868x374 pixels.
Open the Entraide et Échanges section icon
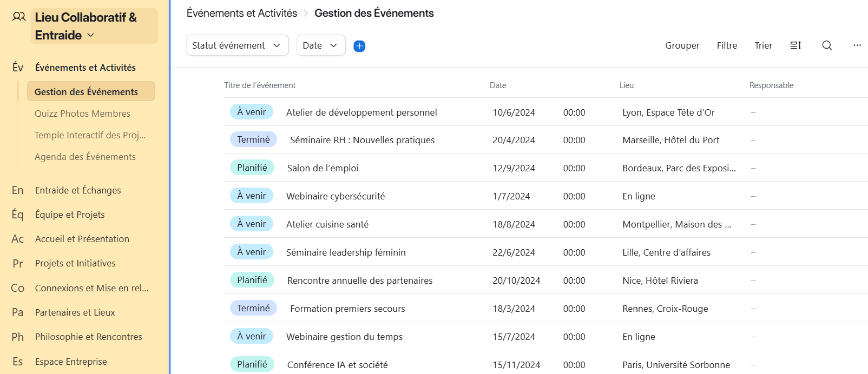[18, 190]
